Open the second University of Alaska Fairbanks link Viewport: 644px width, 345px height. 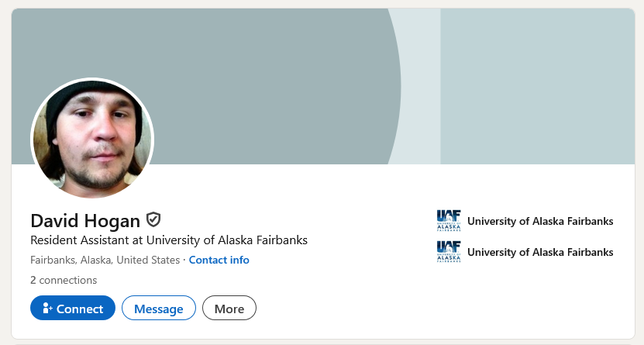tap(540, 252)
